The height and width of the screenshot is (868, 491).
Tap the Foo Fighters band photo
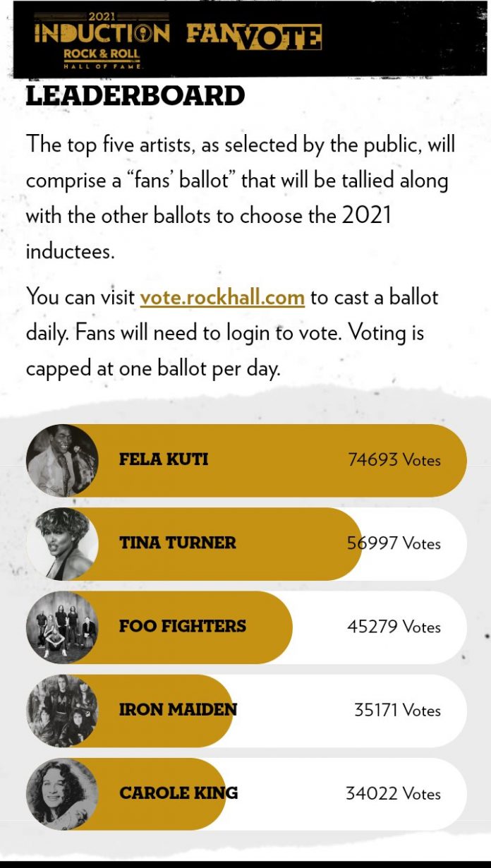pos(62,627)
